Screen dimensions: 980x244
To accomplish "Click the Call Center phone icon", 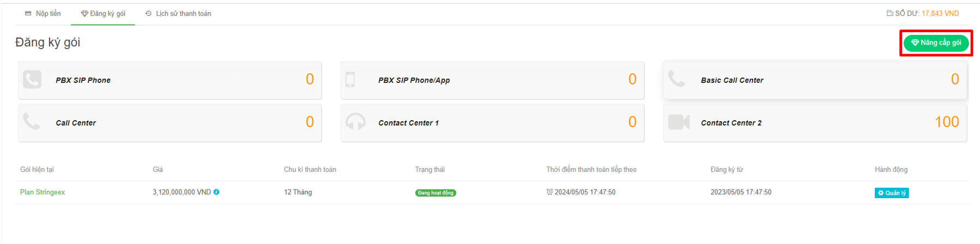I will point(32,122).
